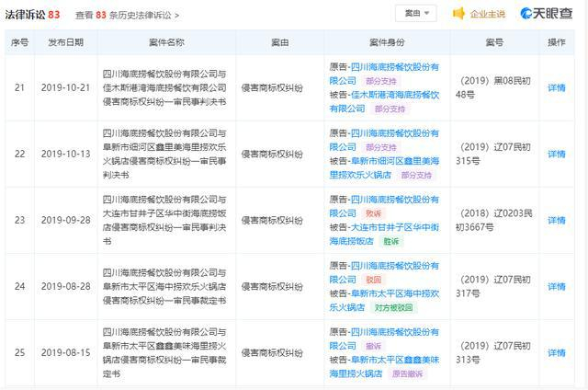
Task: Open defendant 佳木斯港湾海底捞餐饮有限公司 link
Action: 384,102
